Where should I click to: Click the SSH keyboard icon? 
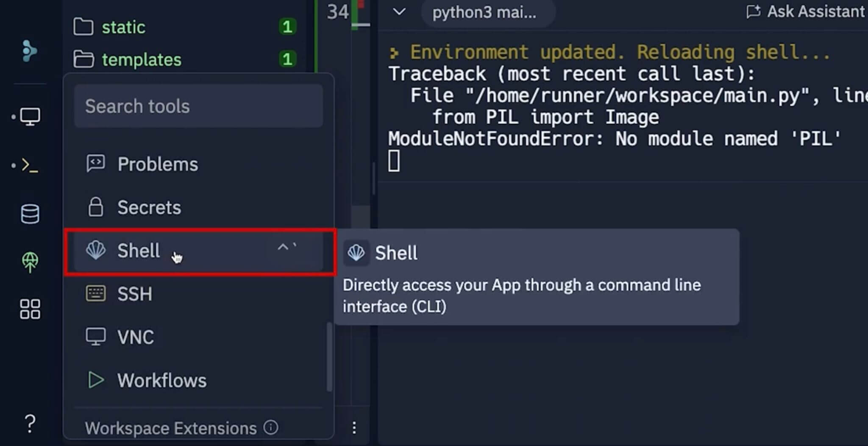(x=96, y=293)
